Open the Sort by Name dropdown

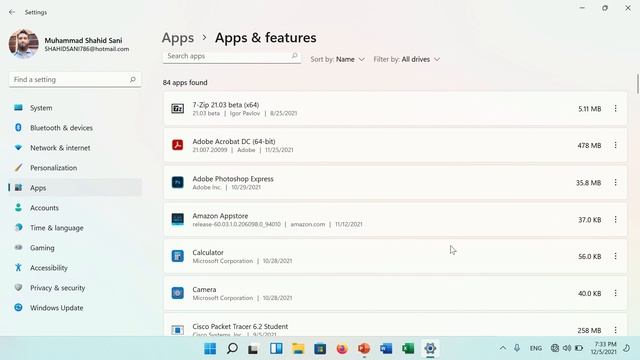coord(337,60)
